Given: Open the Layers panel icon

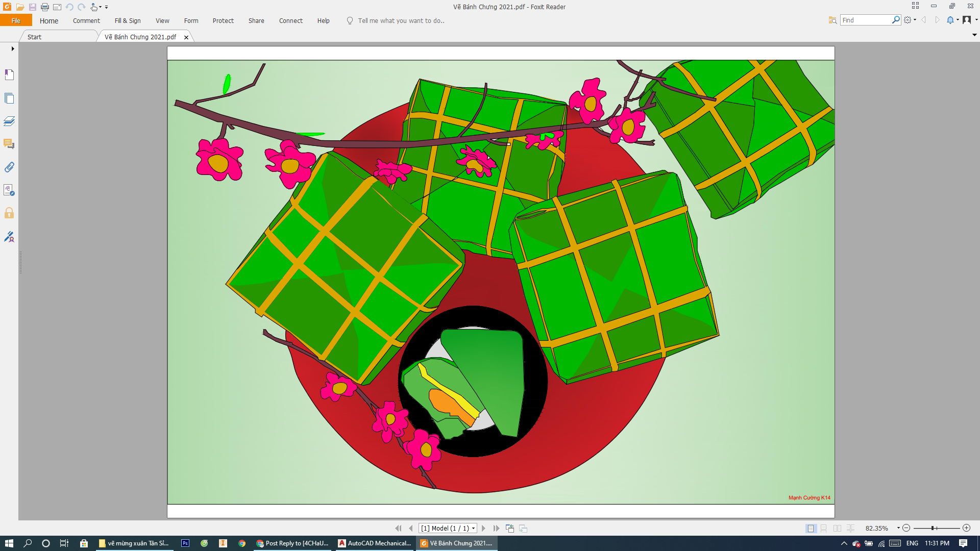Looking at the screenshot, I should (x=9, y=121).
